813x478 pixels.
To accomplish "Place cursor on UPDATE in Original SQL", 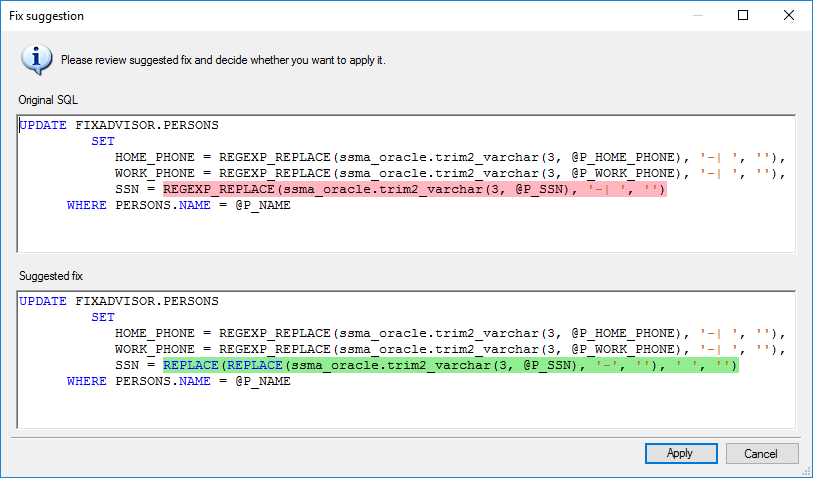I will pos(43,125).
